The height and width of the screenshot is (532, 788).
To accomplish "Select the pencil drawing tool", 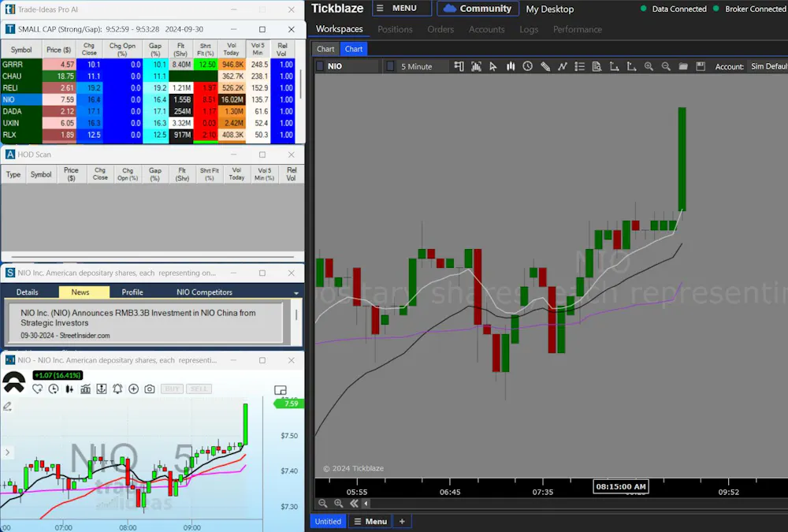I will (x=545, y=66).
